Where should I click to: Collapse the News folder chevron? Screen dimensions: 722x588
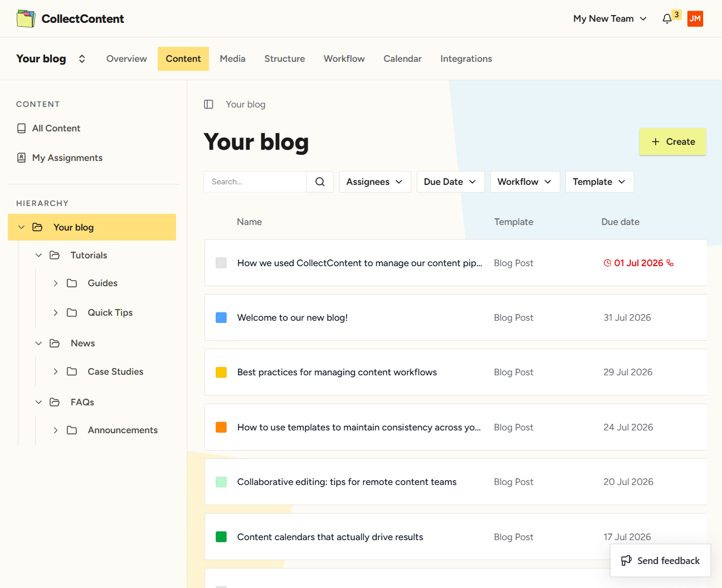[x=38, y=343]
